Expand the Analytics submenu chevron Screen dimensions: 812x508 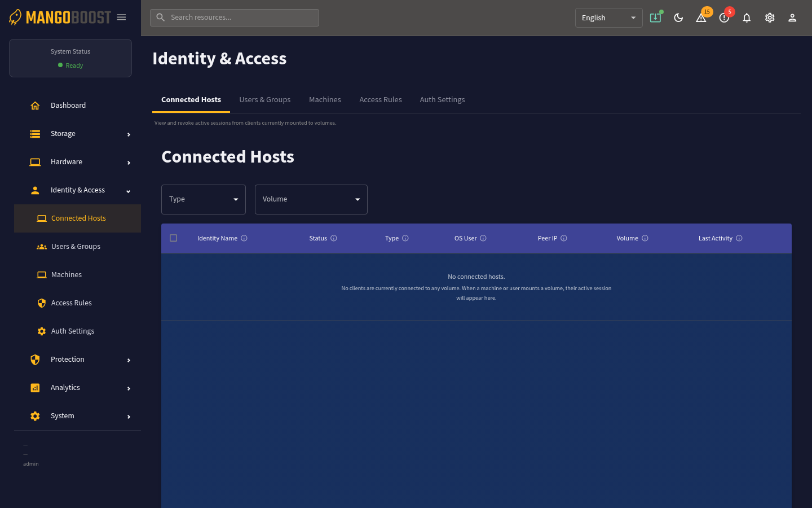pos(129,388)
